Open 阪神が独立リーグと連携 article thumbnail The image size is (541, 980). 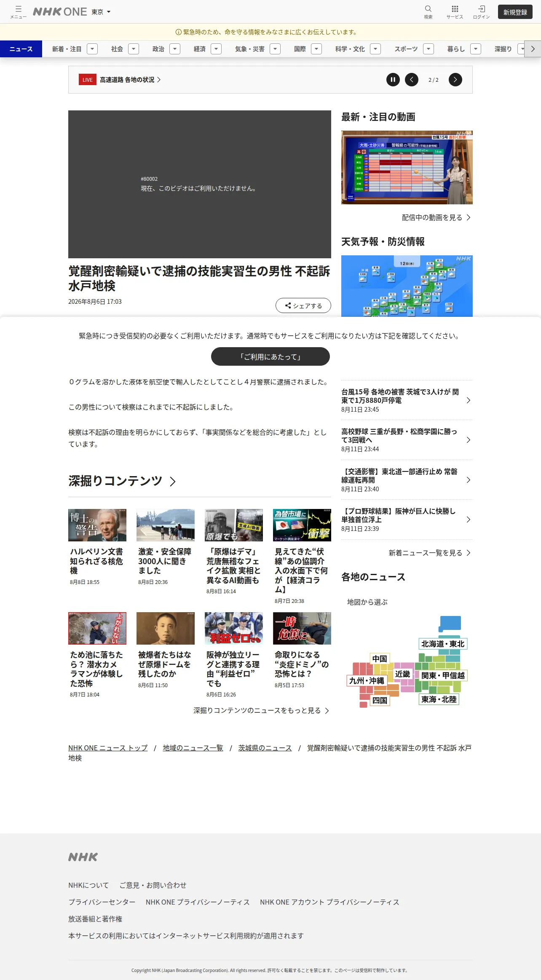234,628
